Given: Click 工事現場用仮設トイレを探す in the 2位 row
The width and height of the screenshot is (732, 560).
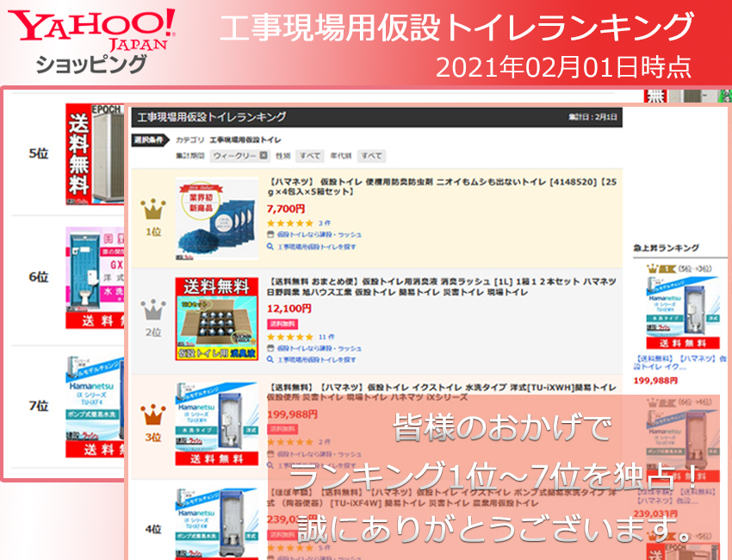Looking at the screenshot, I should click(x=317, y=360).
